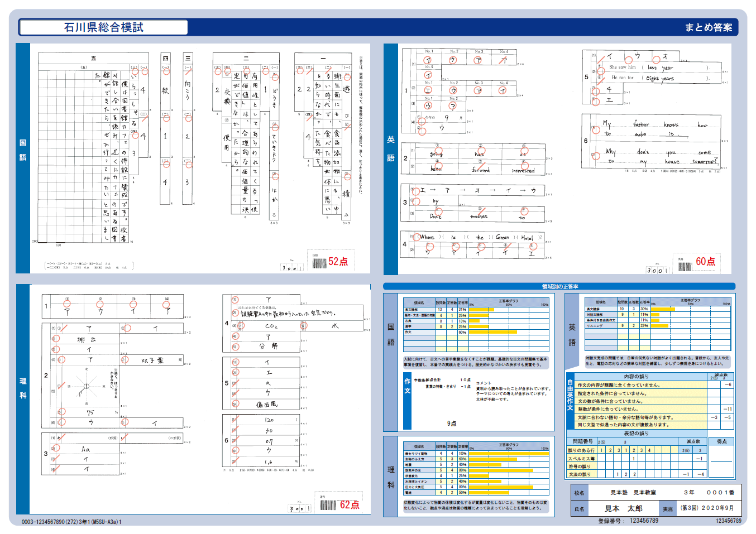Viewport: 756px width, 534px height.
Task: Click the 文法の誤り row label
Action: pyautogui.click(x=582, y=474)
